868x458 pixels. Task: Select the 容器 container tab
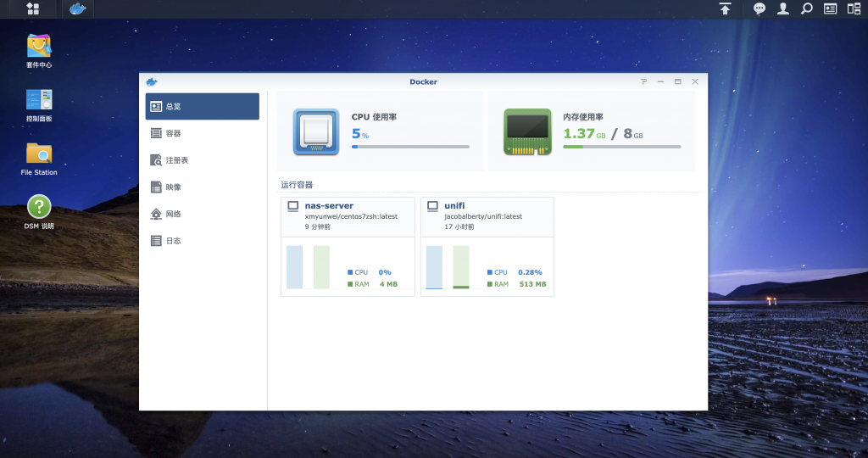pyautogui.click(x=202, y=133)
